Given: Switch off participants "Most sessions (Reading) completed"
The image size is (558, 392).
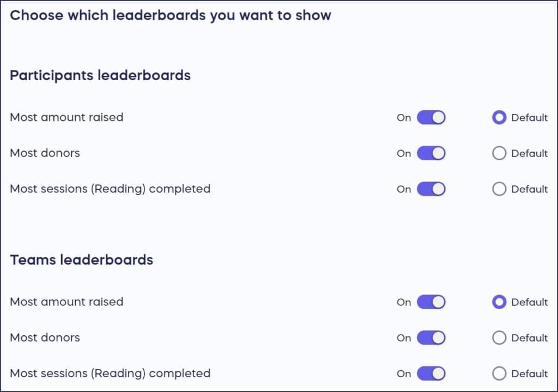Looking at the screenshot, I should click(x=431, y=189).
